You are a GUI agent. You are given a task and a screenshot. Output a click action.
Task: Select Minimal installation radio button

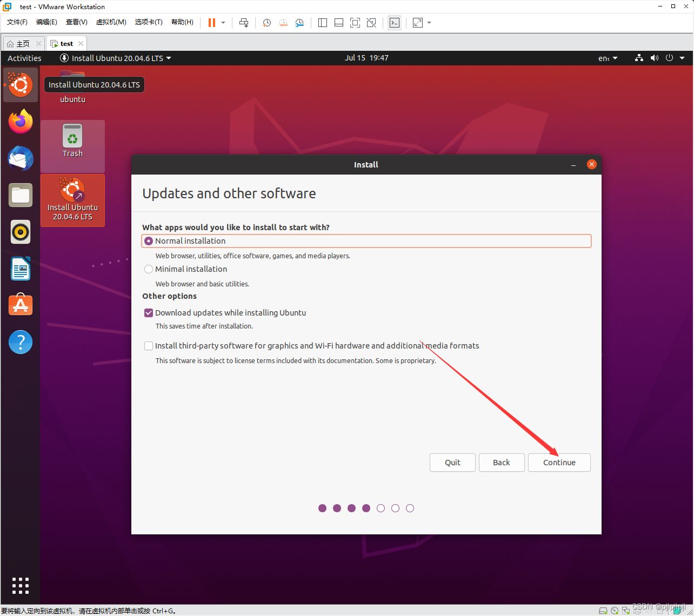point(149,269)
